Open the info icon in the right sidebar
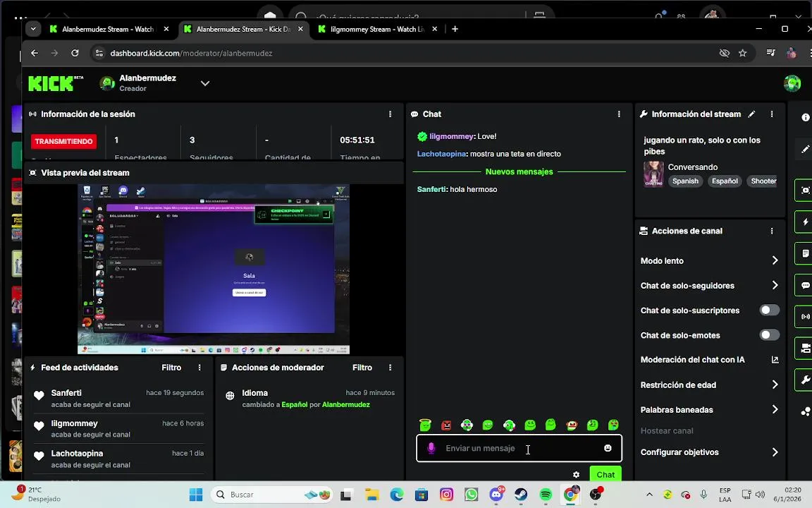Viewport: 812px width, 508px height. 805,117
